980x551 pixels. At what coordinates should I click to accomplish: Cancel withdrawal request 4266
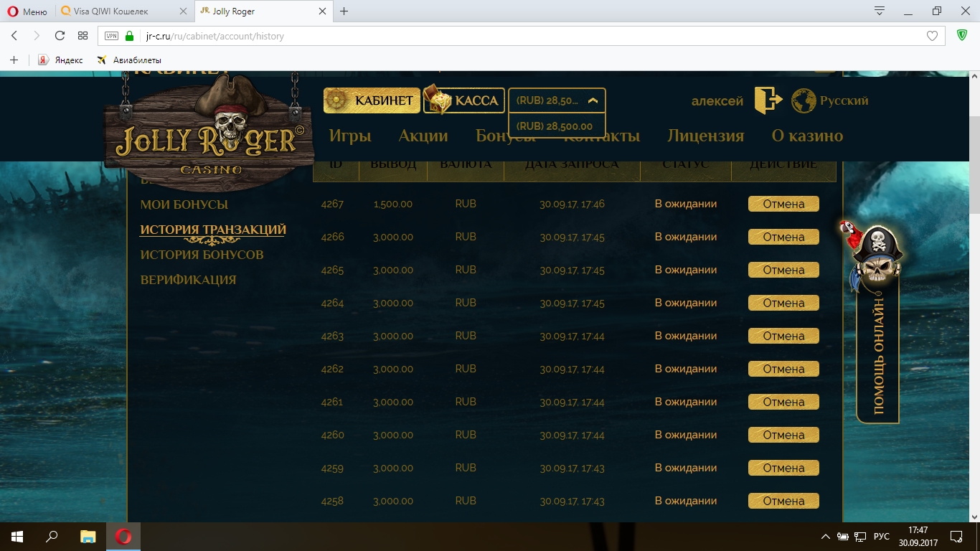(783, 237)
